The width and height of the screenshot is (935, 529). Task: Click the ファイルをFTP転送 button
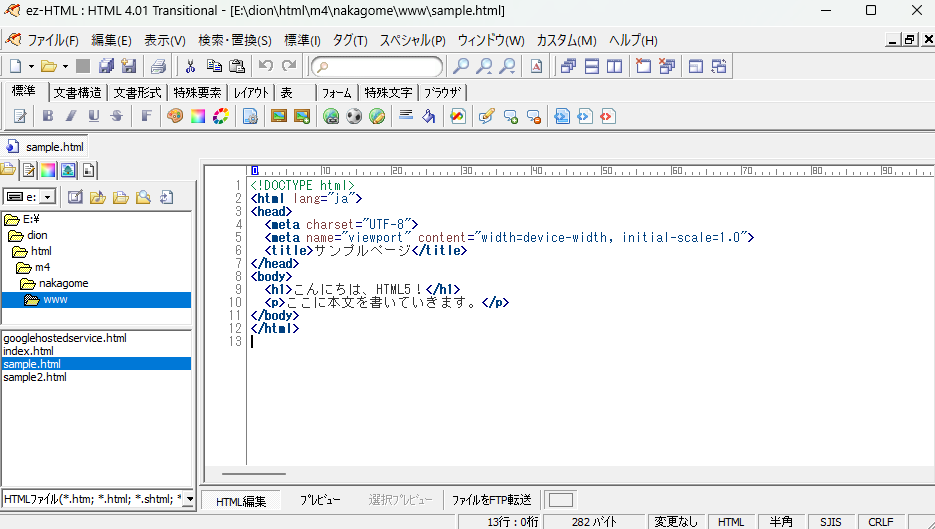pyautogui.click(x=491, y=500)
